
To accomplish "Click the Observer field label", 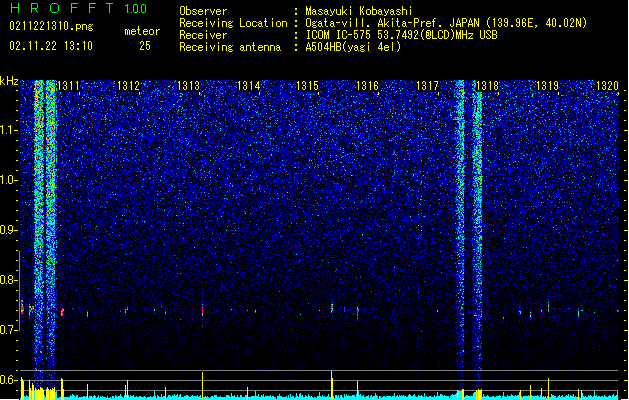I will point(203,11).
